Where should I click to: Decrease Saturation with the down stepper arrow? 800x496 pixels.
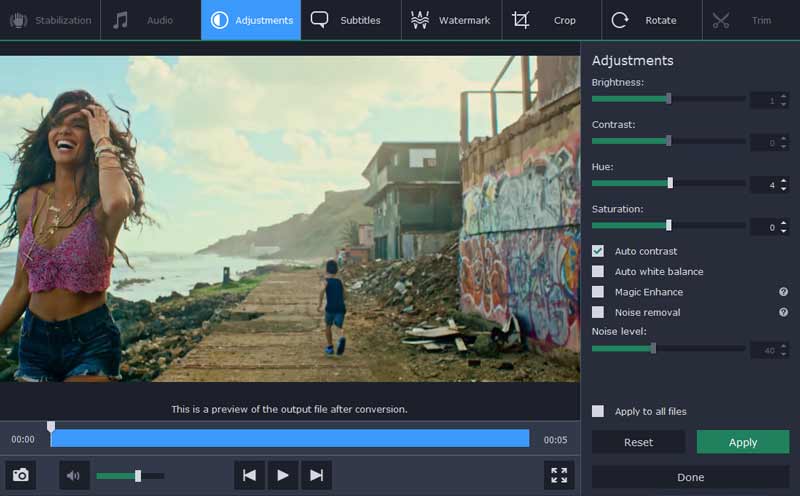pos(784,231)
